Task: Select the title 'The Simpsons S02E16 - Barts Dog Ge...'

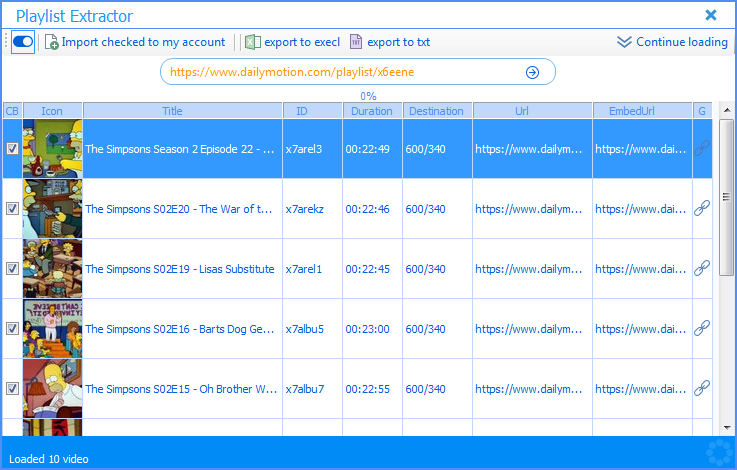Action: click(x=180, y=329)
